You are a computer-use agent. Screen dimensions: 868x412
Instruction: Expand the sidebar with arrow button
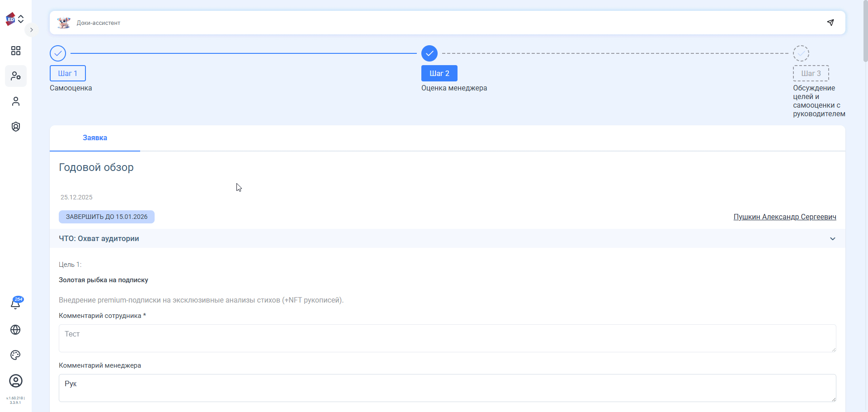pyautogui.click(x=31, y=30)
